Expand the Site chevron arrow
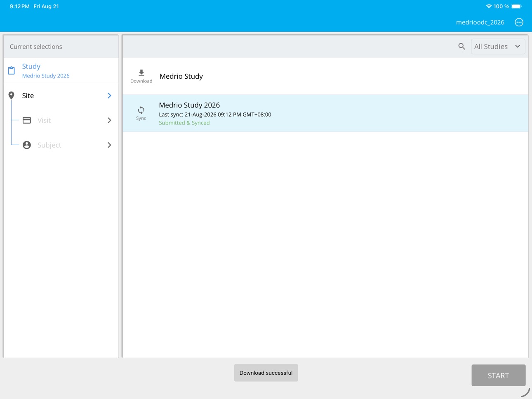This screenshot has height=399, width=532. point(109,96)
